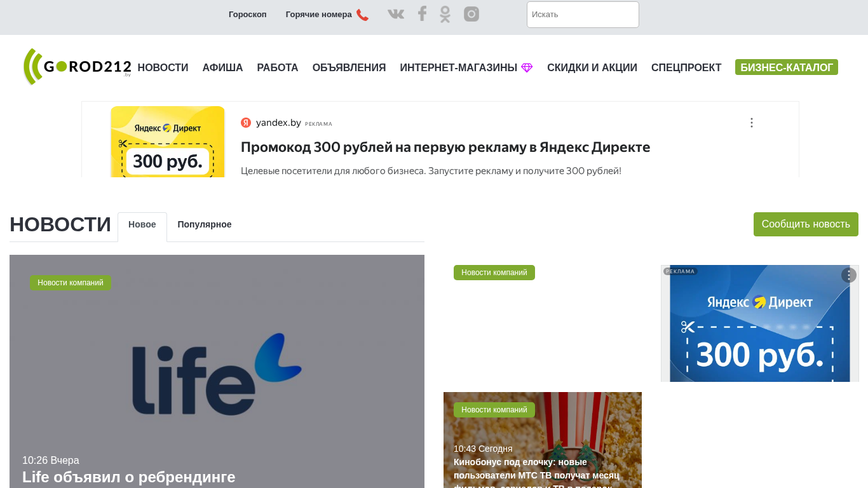Image resolution: width=868 pixels, height=488 pixels.
Task: Go to the GOROD212 logo homepage
Action: 77,67
